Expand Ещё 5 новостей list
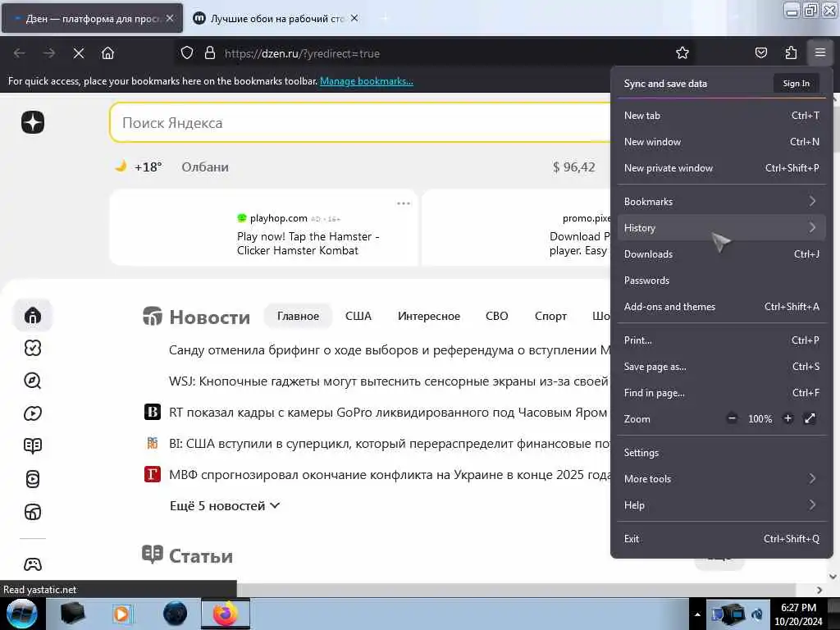 click(x=225, y=505)
